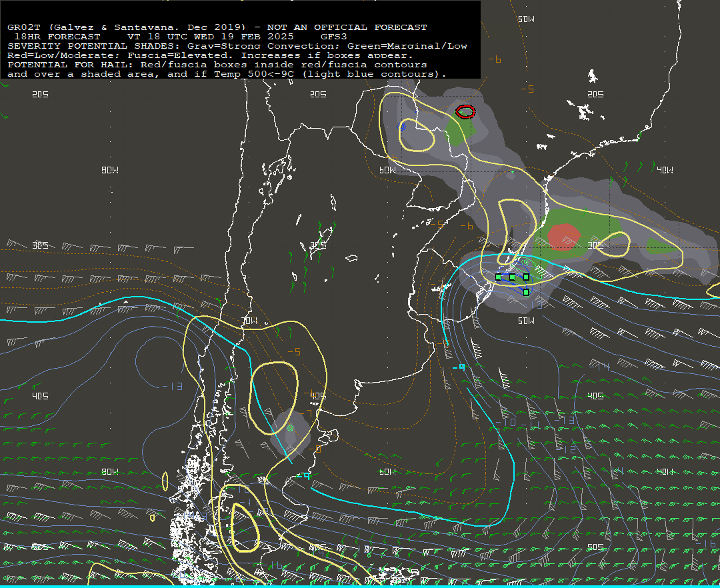The image size is (720, 588).
Task: Click yellow closed loop east of red area
Action: click(613, 244)
